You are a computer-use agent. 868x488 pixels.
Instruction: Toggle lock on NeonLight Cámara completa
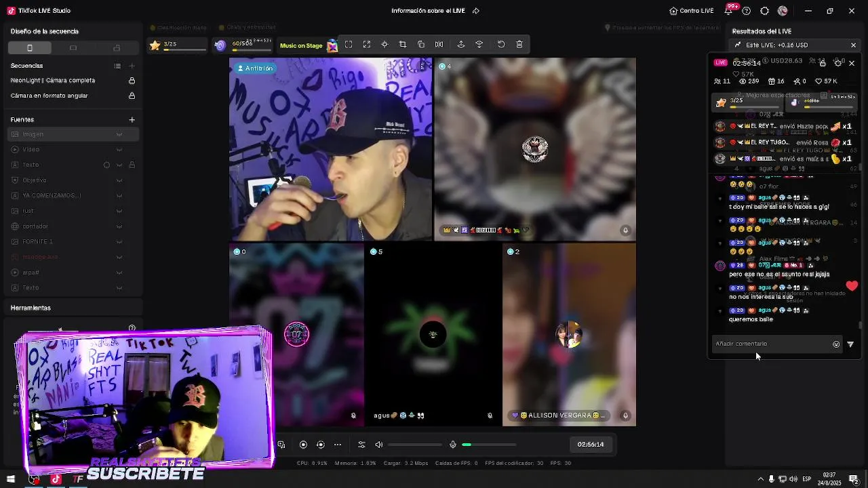(132, 81)
